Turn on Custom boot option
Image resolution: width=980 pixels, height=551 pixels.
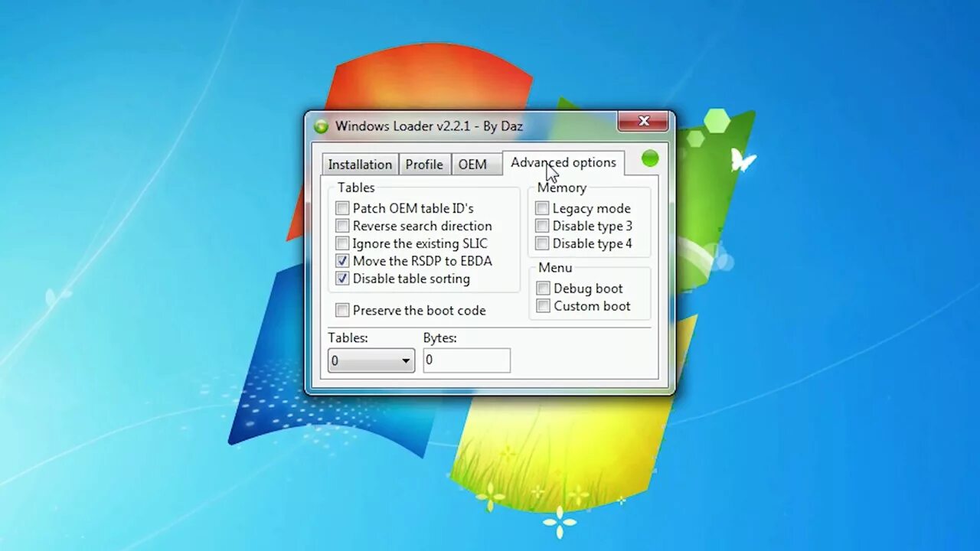543,306
